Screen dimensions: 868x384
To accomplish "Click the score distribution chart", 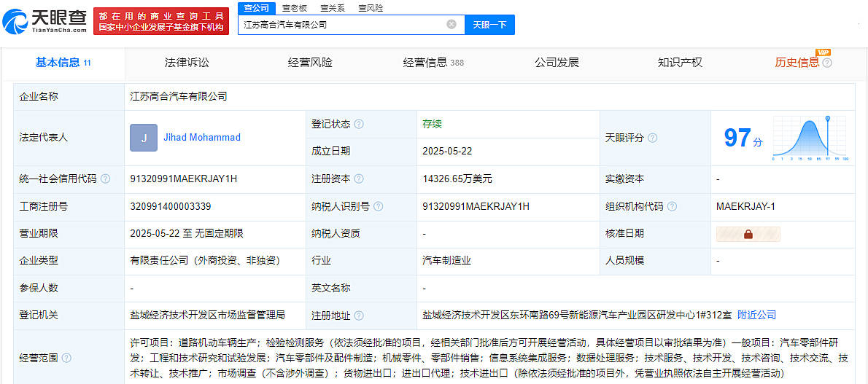I will coord(810,138).
